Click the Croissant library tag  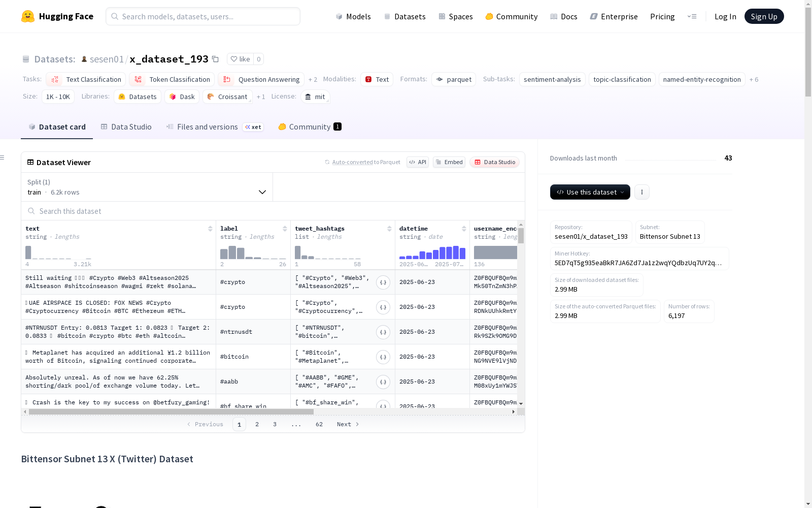pyautogui.click(x=227, y=97)
